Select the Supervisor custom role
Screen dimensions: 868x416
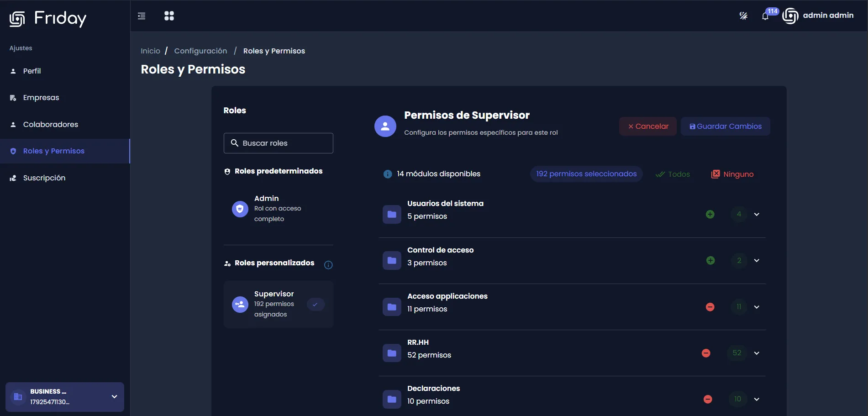pyautogui.click(x=279, y=304)
